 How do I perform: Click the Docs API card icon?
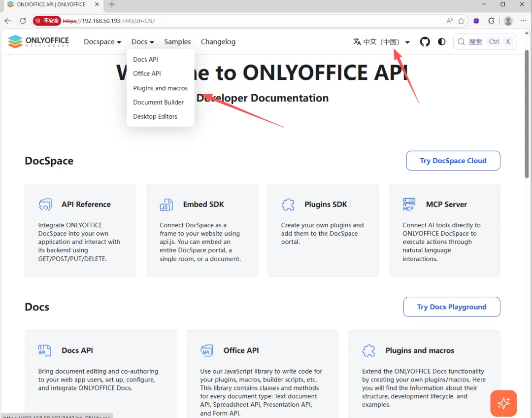click(x=44, y=350)
